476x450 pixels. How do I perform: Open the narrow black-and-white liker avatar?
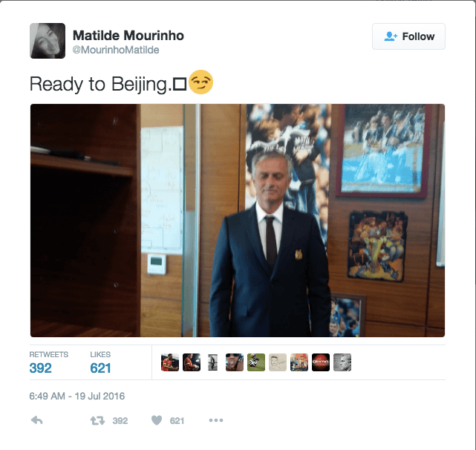[213, 362]
